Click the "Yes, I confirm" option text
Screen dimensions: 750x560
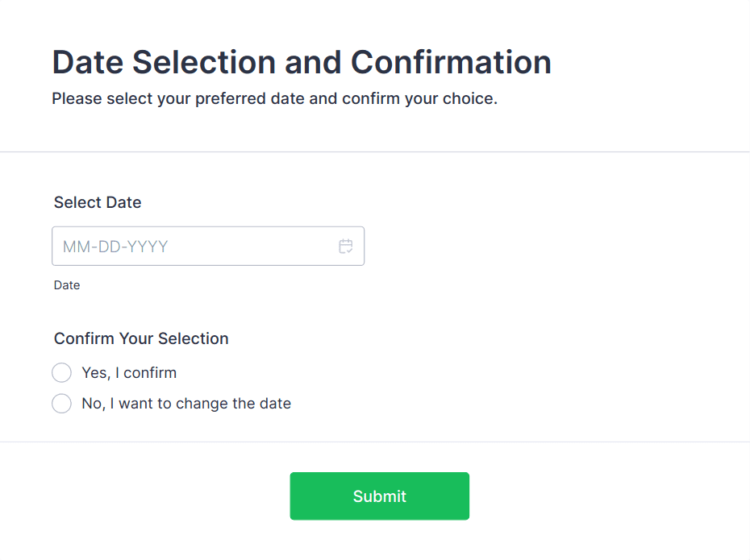[129, 373]
